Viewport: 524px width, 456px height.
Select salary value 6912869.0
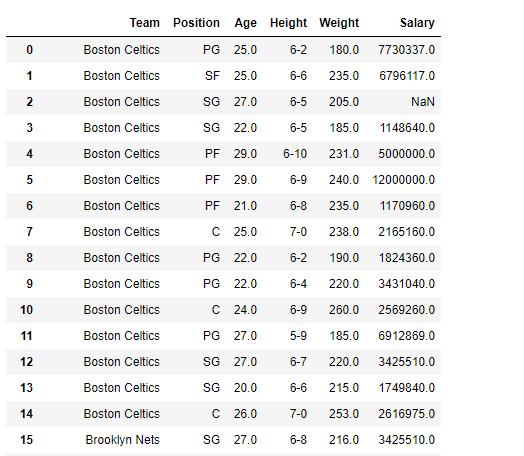406,336
